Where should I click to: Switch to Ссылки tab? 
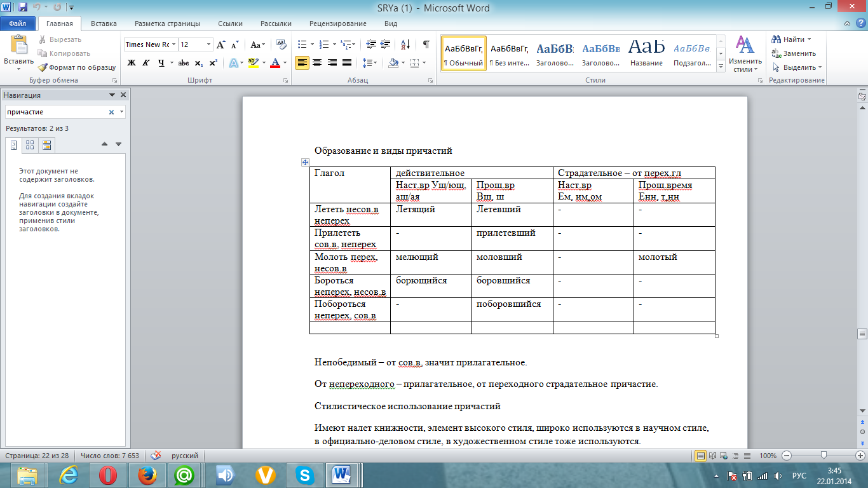230,24
